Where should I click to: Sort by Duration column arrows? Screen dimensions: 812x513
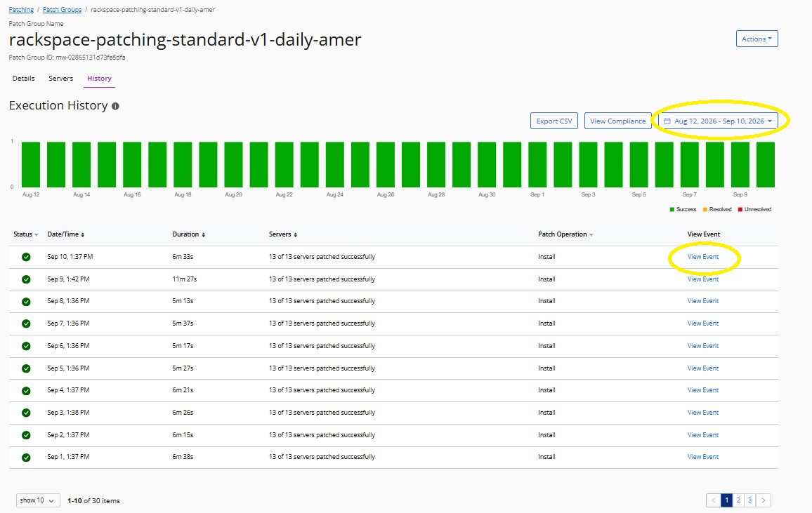204,235
